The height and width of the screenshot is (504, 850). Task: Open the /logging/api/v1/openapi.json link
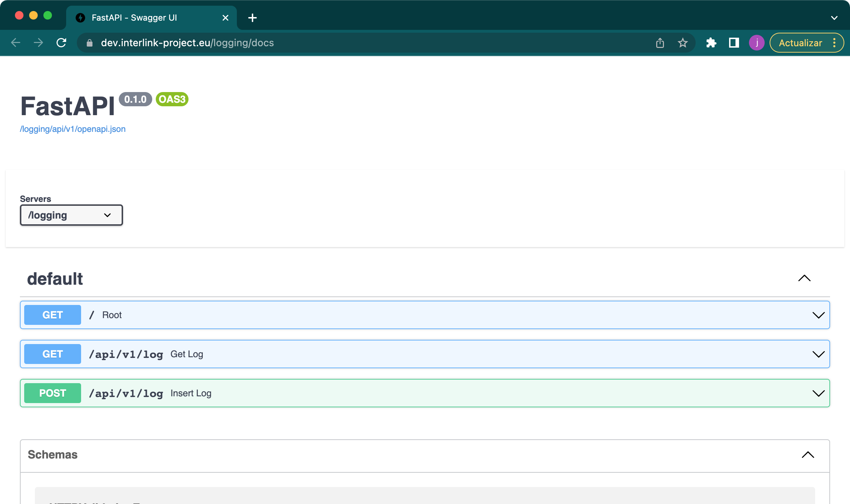73,129
